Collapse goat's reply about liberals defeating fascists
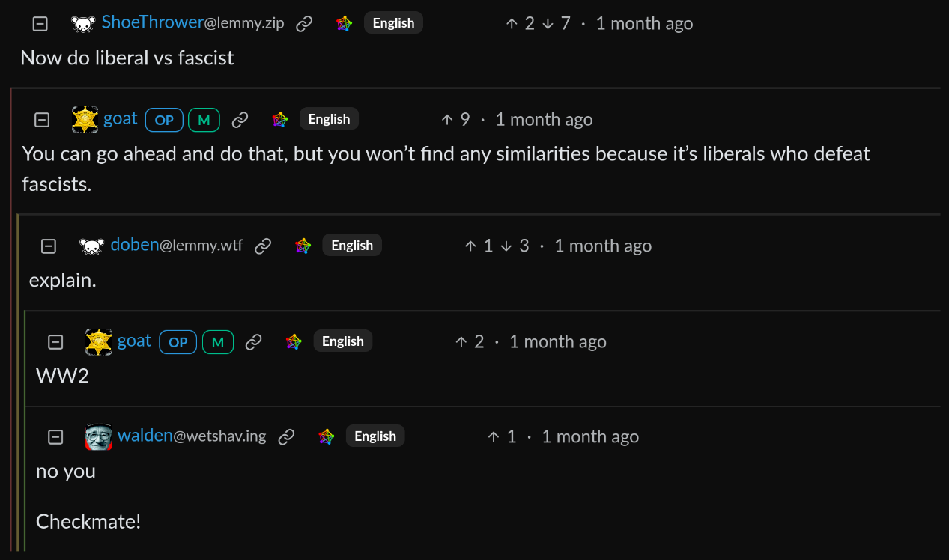This screenshot has height=560, width=949. [43, 120]
